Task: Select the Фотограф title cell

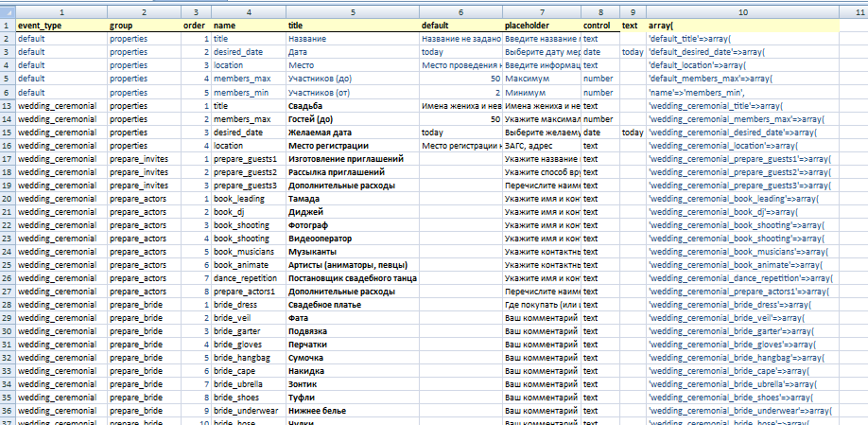Action: click(x=353, y=225)
